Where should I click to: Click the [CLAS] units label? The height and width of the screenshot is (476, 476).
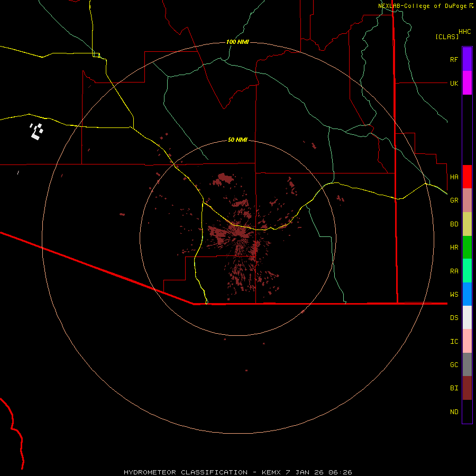[447, 36]
